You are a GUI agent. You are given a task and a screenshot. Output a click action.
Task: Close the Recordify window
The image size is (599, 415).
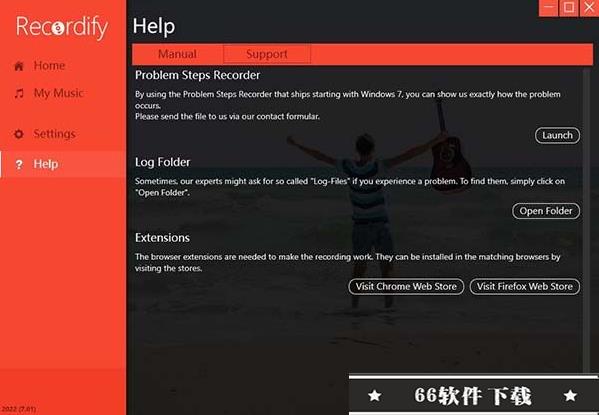pos(589,8)
